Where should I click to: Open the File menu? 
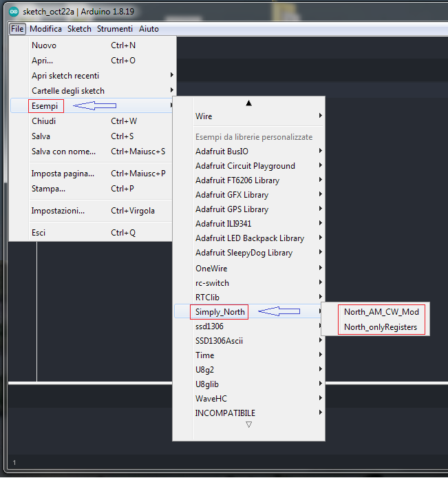pyautogui.click(x=17, y=29)
